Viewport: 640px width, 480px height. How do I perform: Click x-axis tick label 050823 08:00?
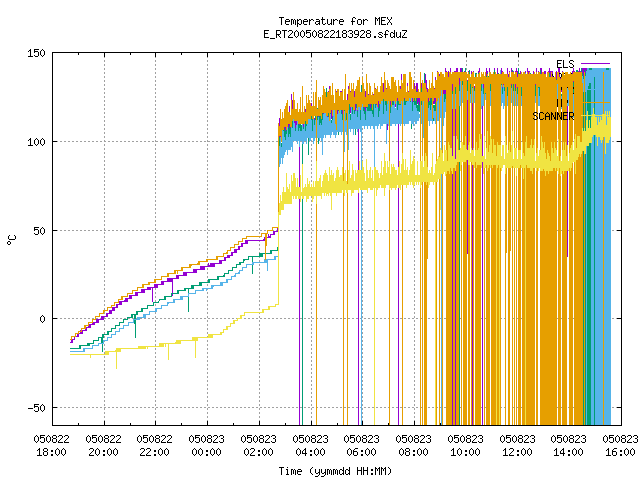pos(414,446)
